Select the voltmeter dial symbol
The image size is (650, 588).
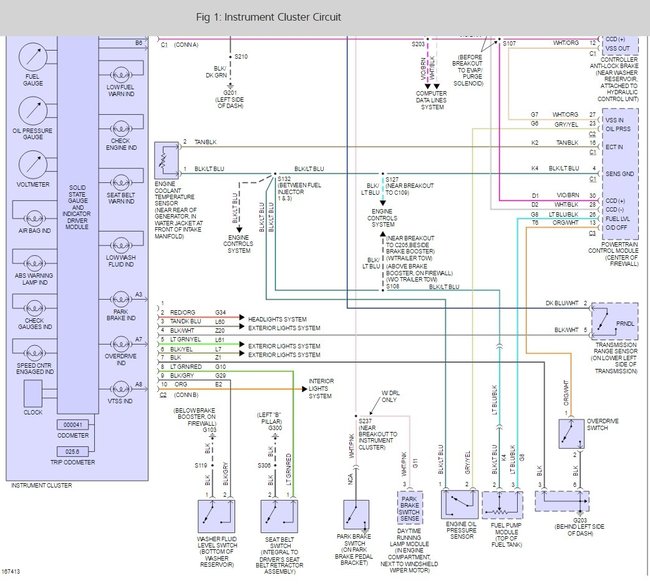pos(33,165)
